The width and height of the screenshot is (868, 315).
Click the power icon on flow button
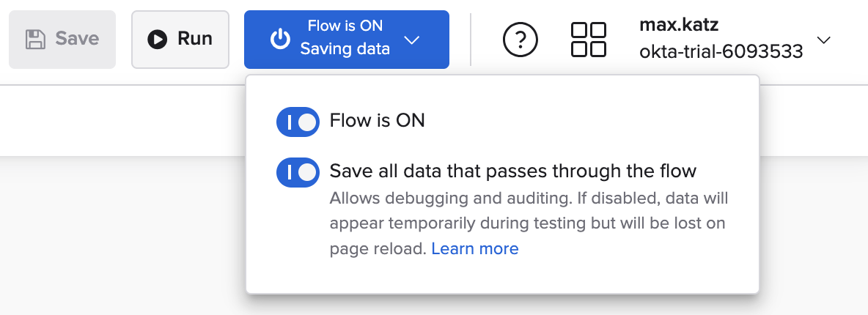click(x=280, y=40)
